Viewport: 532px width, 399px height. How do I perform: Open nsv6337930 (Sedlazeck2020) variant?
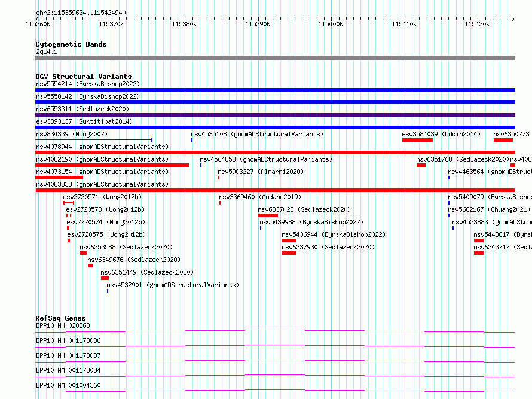click(x=328, y=247)
